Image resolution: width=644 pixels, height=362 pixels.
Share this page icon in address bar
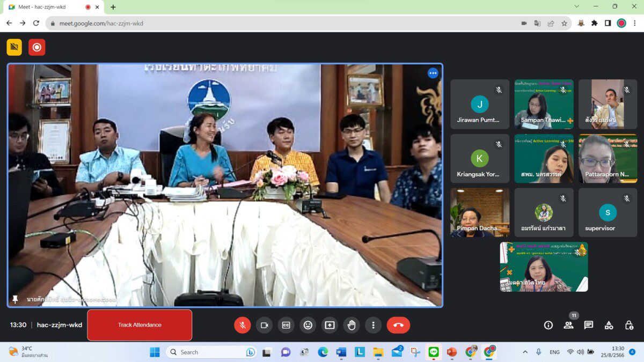tap(551, 23)
